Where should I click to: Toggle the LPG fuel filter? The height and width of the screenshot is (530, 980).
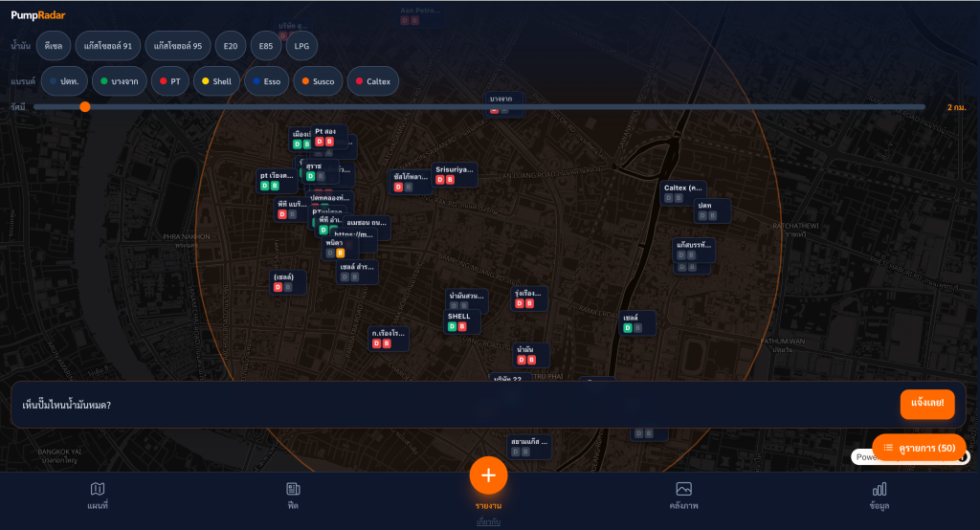coord(301,45)
